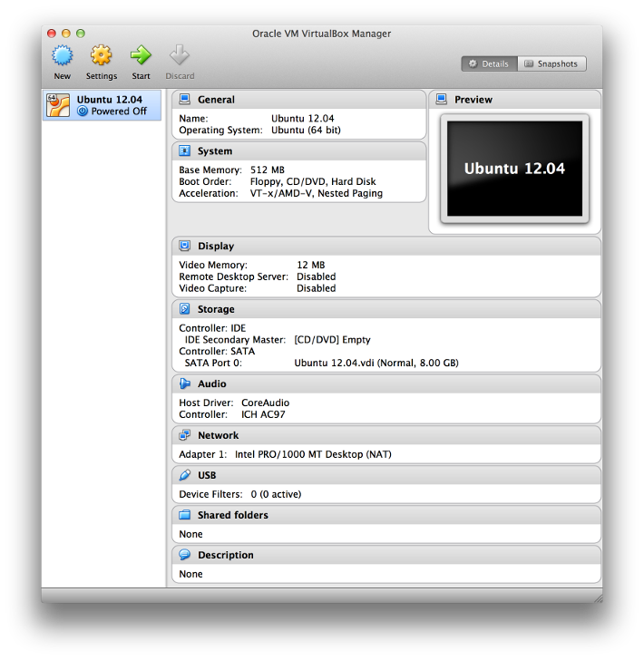Open Settings with the gear icon
Image resolution: width=644 pixels, height=660 pixels.
point(101,55)
